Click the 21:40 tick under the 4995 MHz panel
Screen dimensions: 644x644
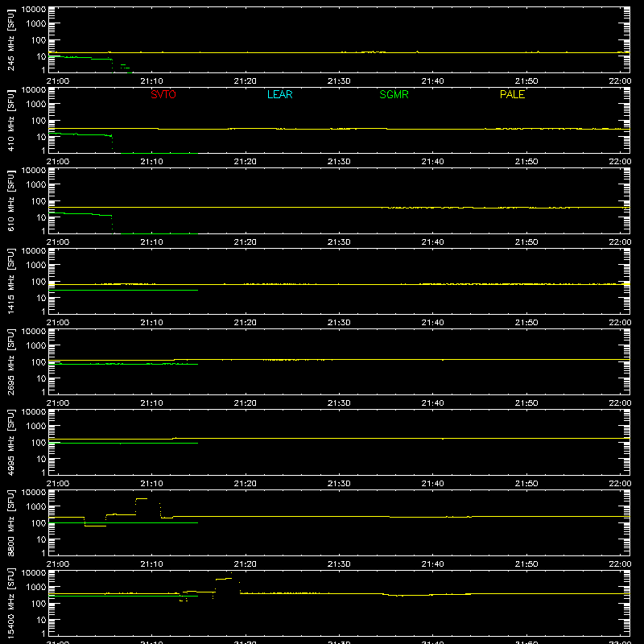(432, 484)
